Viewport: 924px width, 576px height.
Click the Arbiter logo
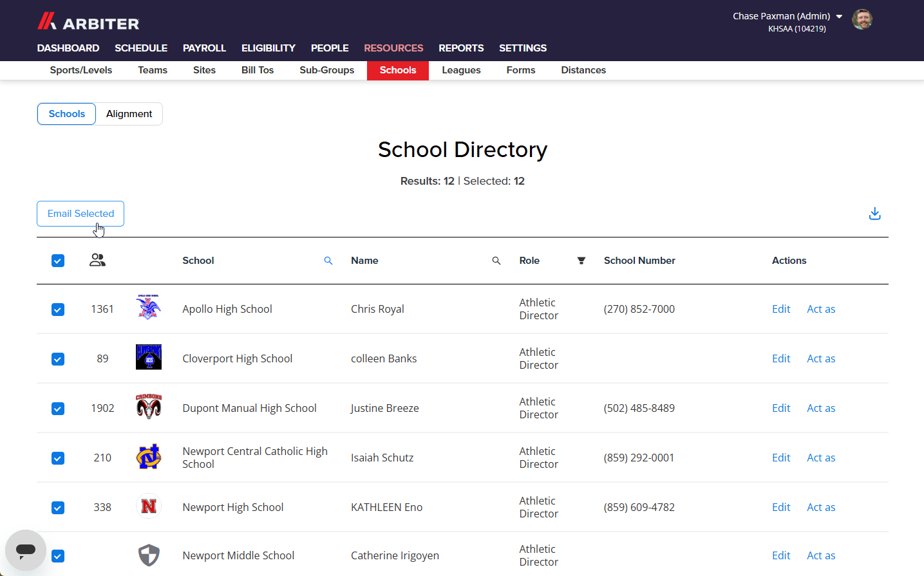click(88, 22)
